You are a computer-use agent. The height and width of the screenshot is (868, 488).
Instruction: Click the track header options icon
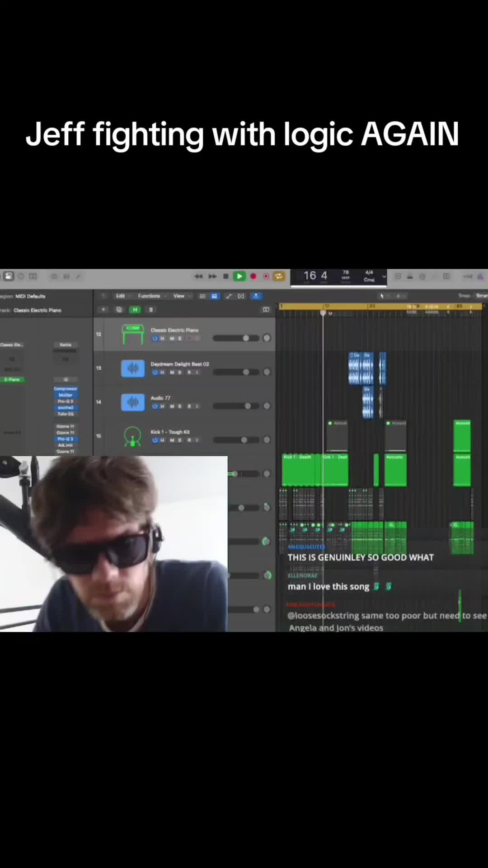point(266,310)
